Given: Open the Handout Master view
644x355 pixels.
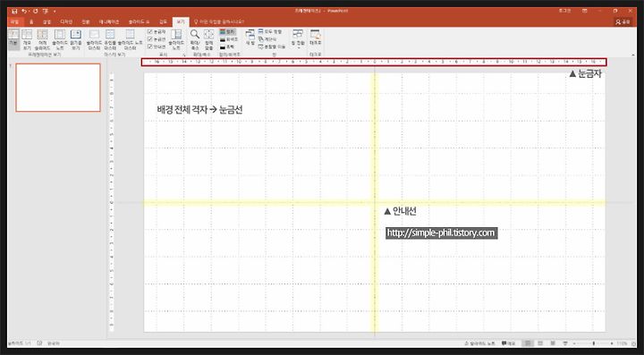Looking at the screenshot, I should (110, 39).
